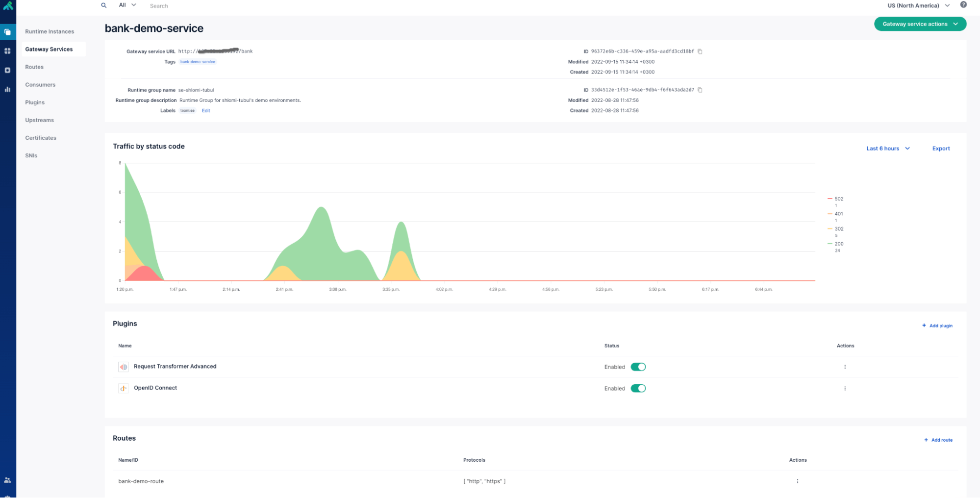Viewport: 980px width, 498px height.
Task: Open actions menu for bank-demo-route
Action: [797, 481]
